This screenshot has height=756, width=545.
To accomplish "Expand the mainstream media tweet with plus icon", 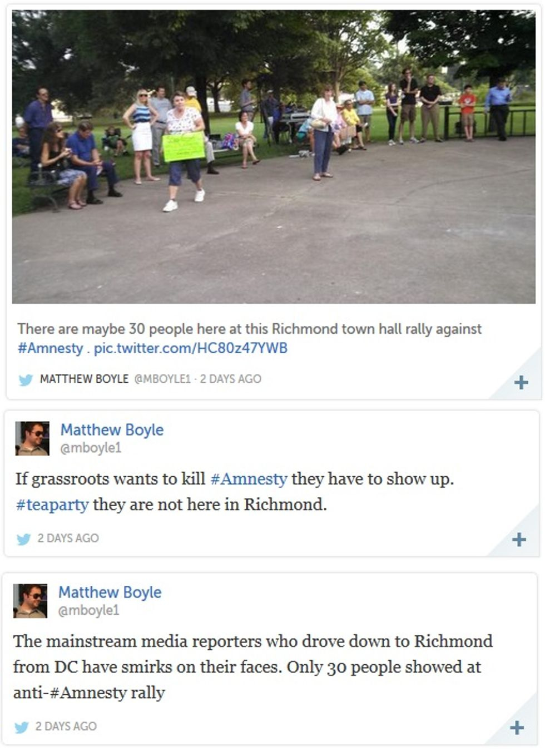I will (517, 728).
